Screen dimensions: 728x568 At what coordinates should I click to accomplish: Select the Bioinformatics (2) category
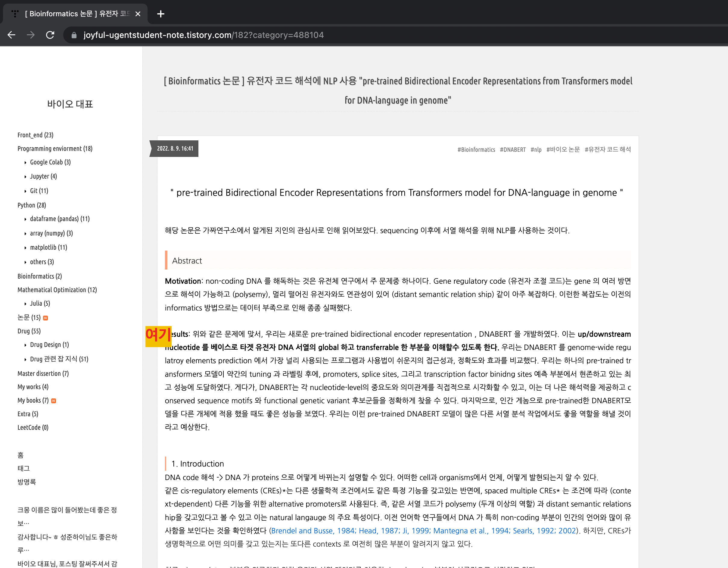click(x=40, y=276)
